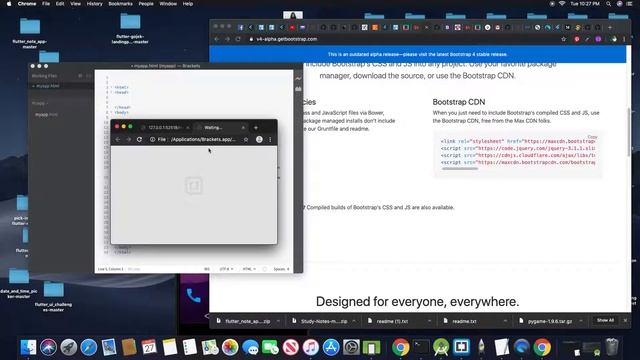Screen dimensions: 640x360
Task: Open new tab in Bootstrap Chrome window
Action: 610,27
